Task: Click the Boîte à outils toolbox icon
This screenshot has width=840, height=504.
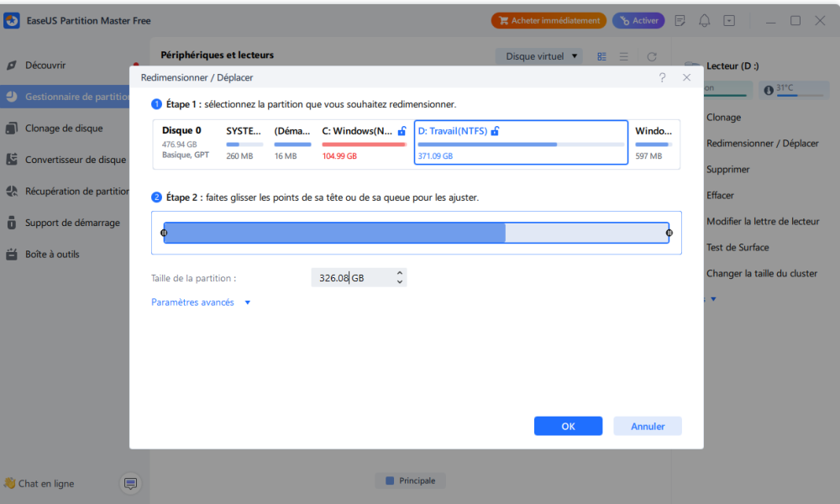Action: pyautogui.click(x=11, y=255)
